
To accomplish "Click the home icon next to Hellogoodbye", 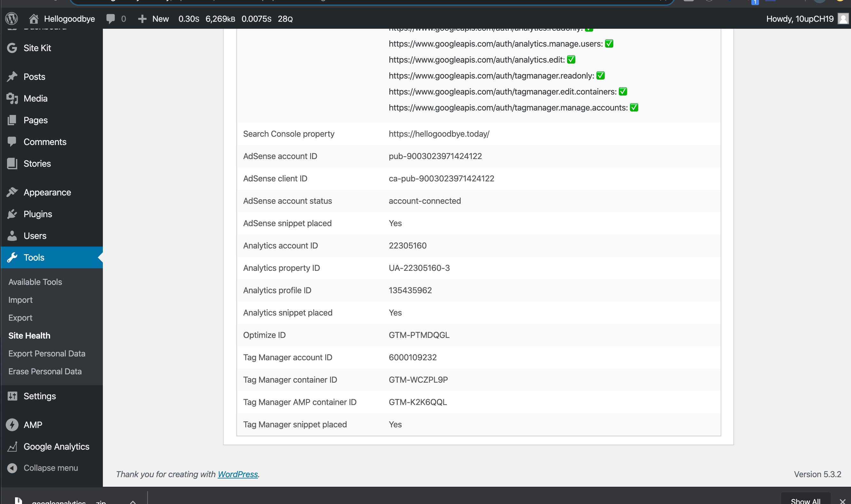I will [33, 19].
